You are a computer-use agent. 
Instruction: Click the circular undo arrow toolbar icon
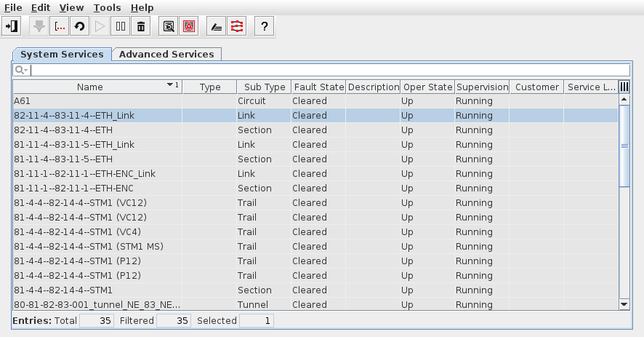[x=80, y=27]
